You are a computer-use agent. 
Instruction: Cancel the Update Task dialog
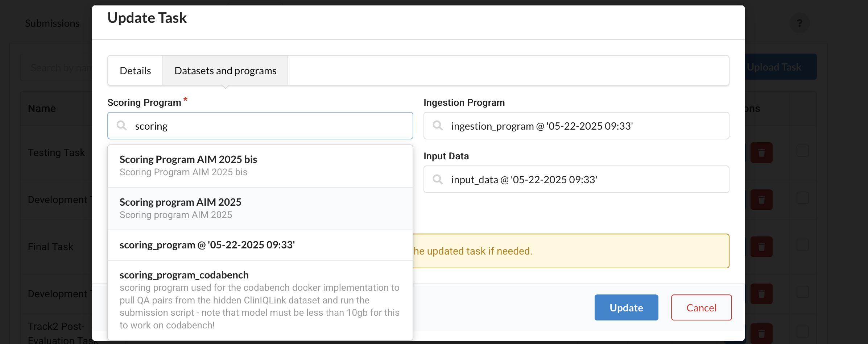pyautogui.click(x=701, y=307)
